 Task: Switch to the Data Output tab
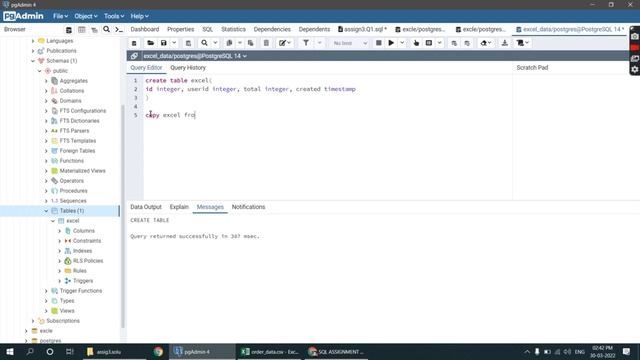click(x=146, y=207)
